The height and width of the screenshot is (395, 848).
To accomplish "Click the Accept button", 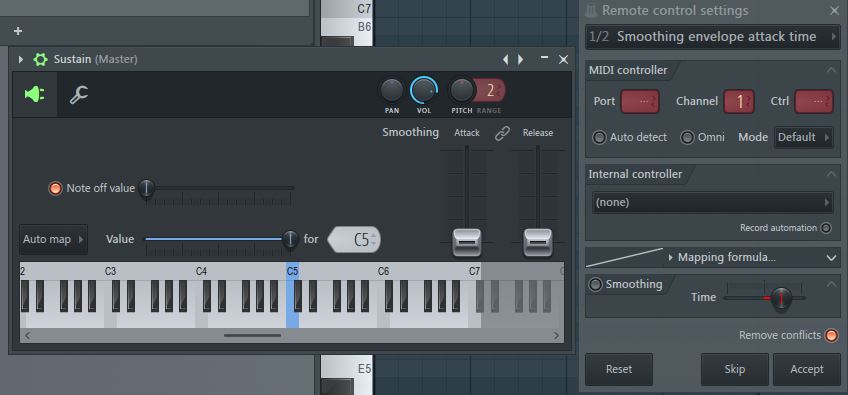I will tap(806, 370).
